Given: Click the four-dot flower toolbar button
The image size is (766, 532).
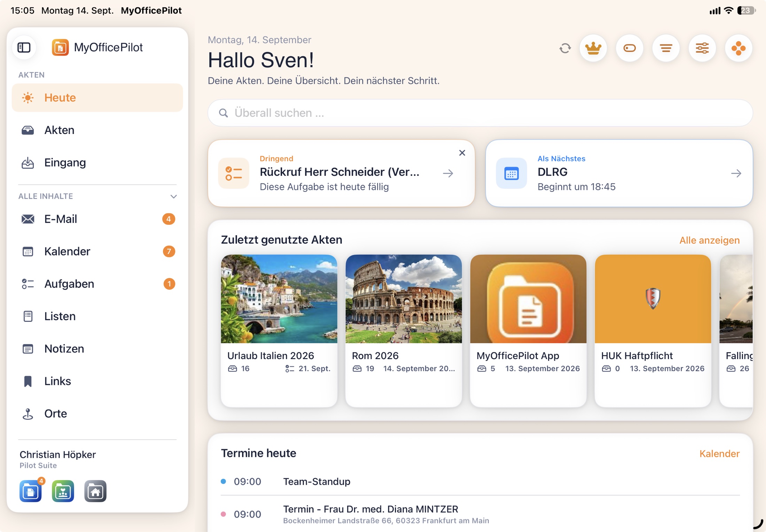Looking at the screenshot, I should (738, 48).
